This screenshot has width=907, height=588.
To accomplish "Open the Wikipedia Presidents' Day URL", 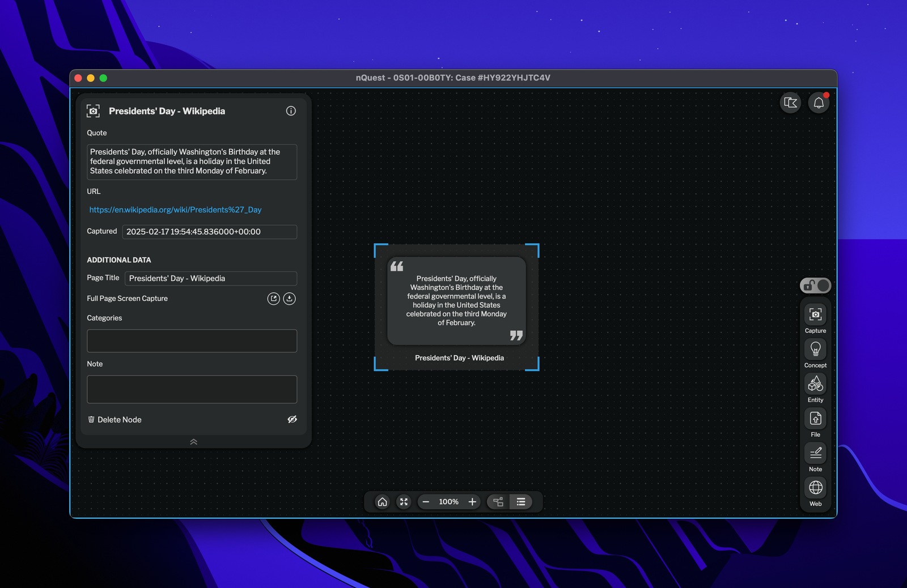I will (175, 210).
